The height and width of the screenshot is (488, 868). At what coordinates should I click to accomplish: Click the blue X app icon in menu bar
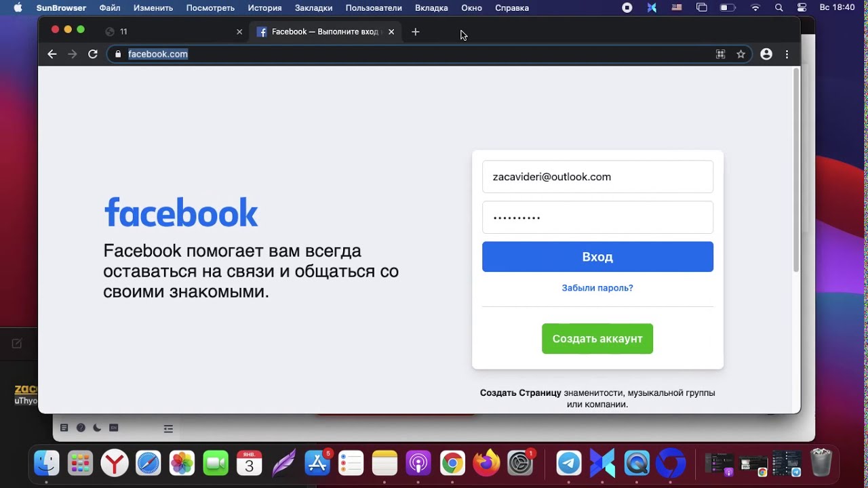652,8
